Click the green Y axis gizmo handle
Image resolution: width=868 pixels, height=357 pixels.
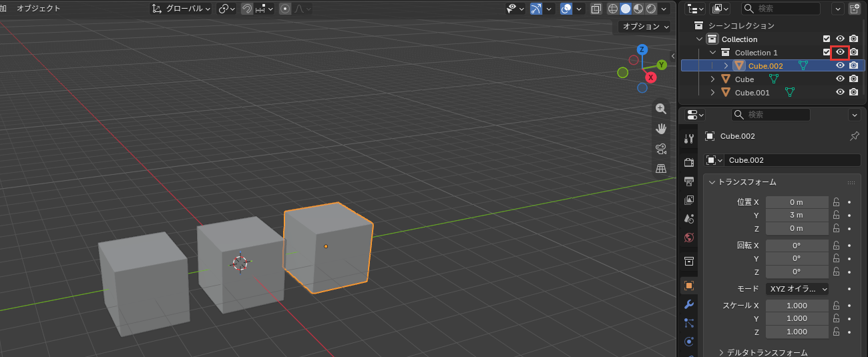pos(662,65)
